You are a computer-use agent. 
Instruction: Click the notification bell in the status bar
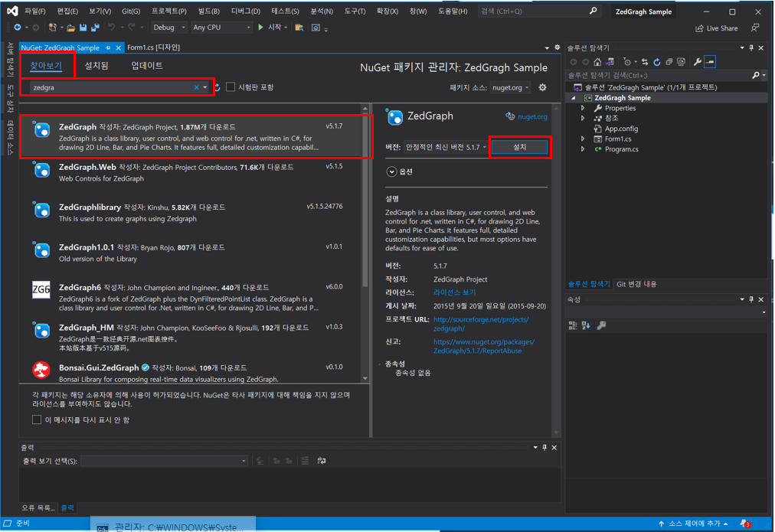(x=744, y=524)
